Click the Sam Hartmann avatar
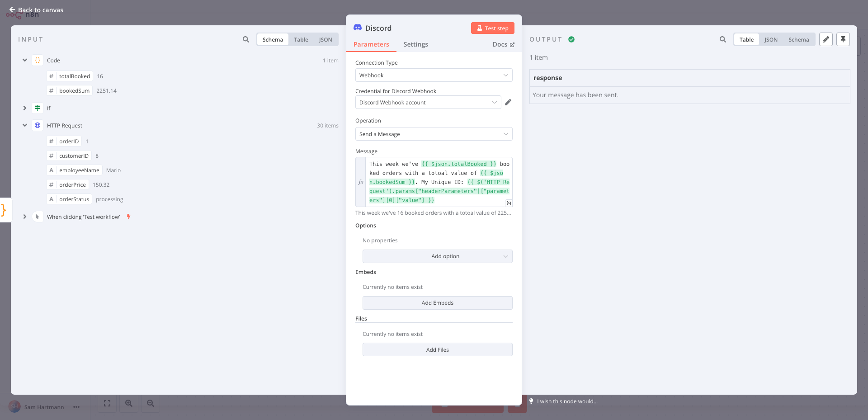Screen dimensions: 868x420 [x=14, y=406]
